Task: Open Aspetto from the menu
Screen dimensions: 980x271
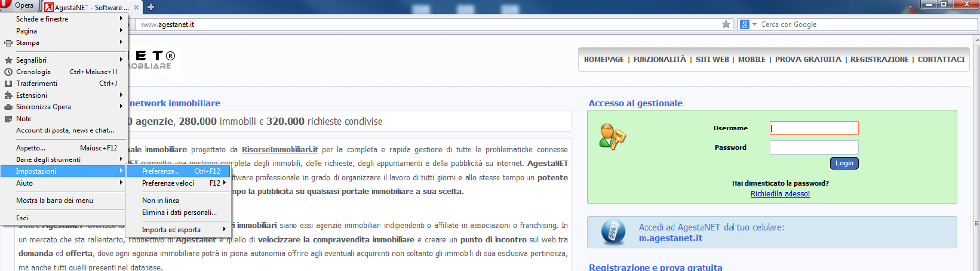Action: 63,148
